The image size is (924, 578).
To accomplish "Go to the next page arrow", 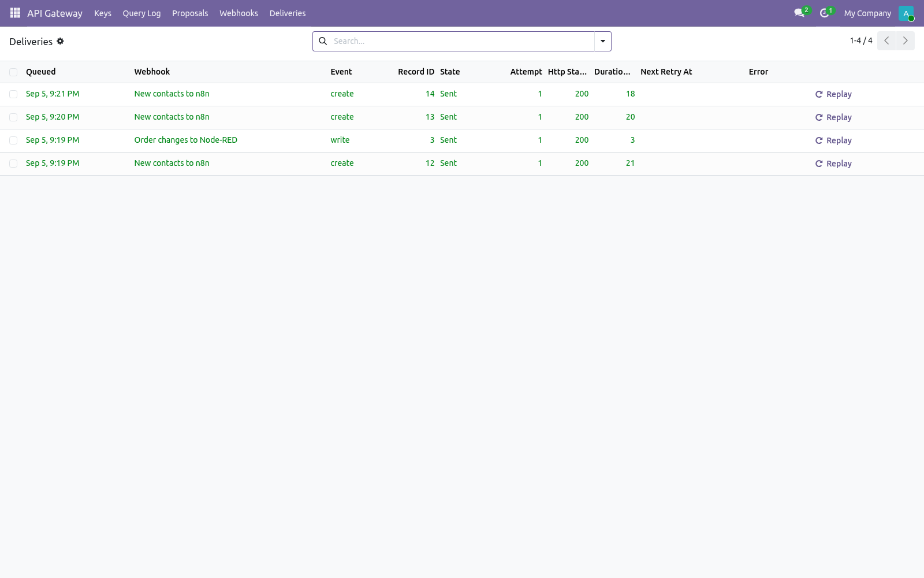I will pyautogui.click(x=905, y=40).
